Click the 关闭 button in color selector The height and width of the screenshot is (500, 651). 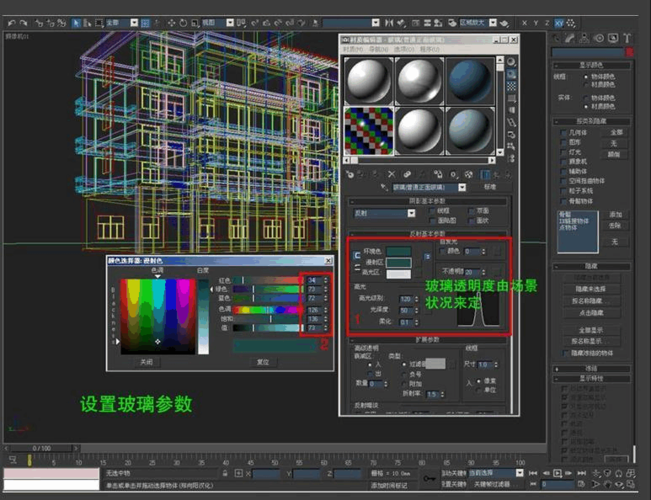click(146, 362)
